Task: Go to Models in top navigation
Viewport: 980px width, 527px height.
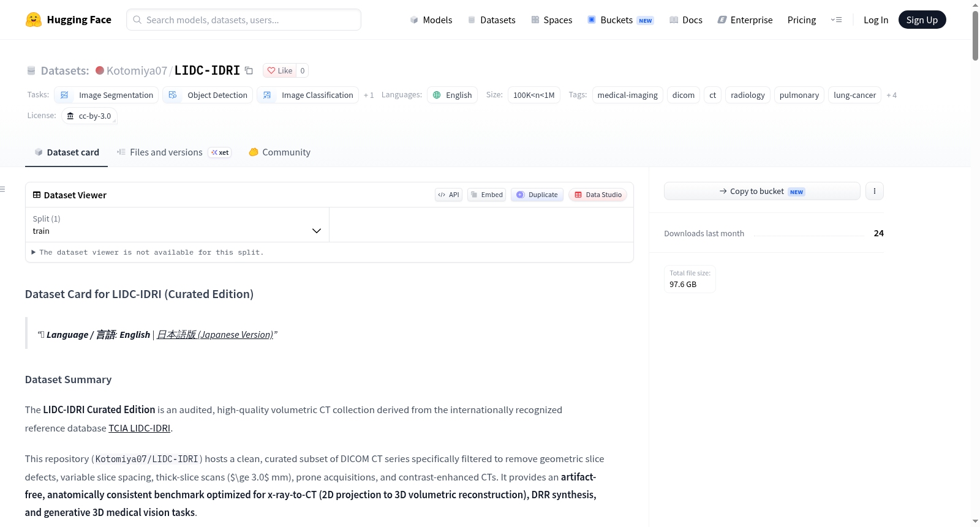Action: coord(431,20)
